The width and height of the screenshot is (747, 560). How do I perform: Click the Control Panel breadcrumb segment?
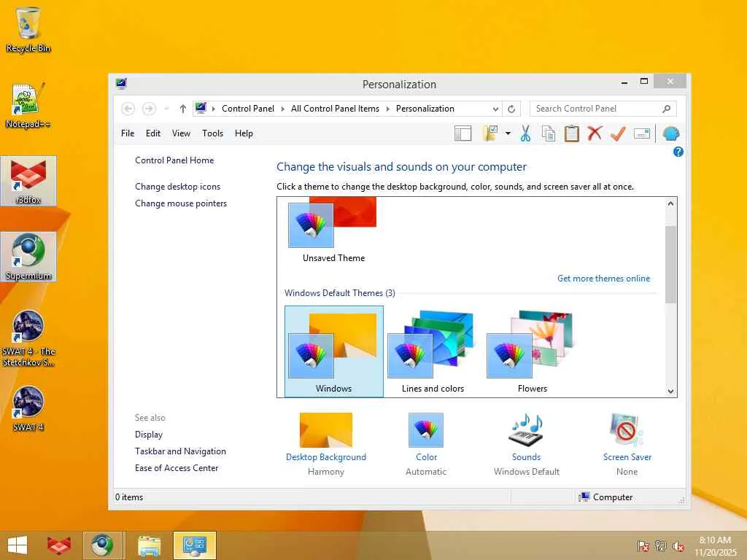[x=248, y=109]
